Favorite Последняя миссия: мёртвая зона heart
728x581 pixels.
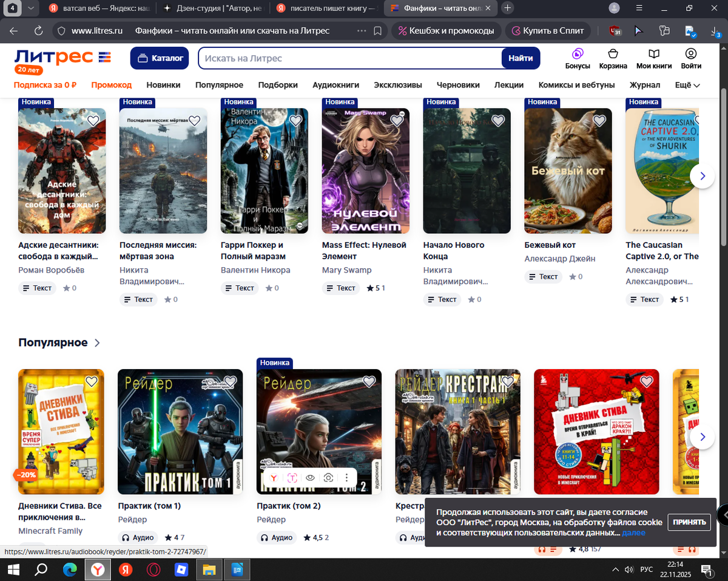point(194,121)
